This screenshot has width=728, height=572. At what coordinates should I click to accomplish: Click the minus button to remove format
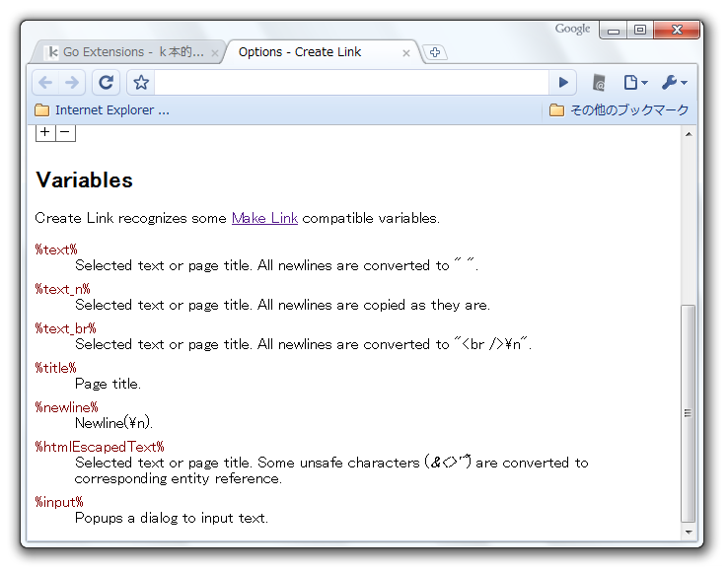(x=65, y=132)
